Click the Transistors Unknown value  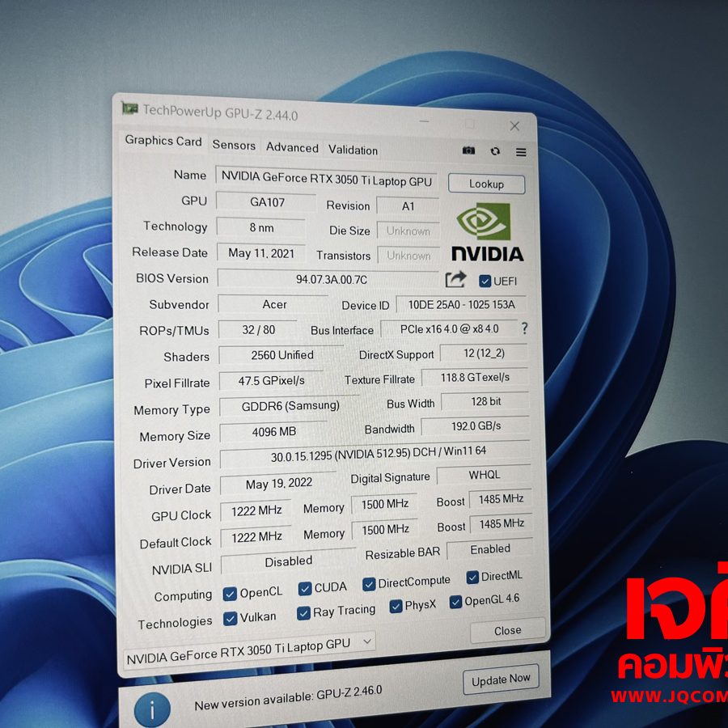click(408, 256)
